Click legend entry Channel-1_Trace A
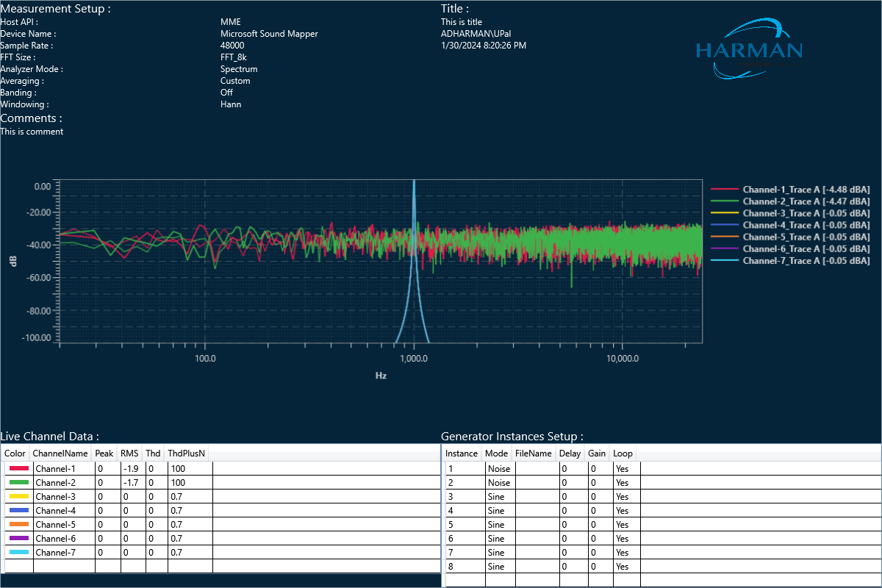Screen dimensions: 882x588 click(x=791, y=190)
